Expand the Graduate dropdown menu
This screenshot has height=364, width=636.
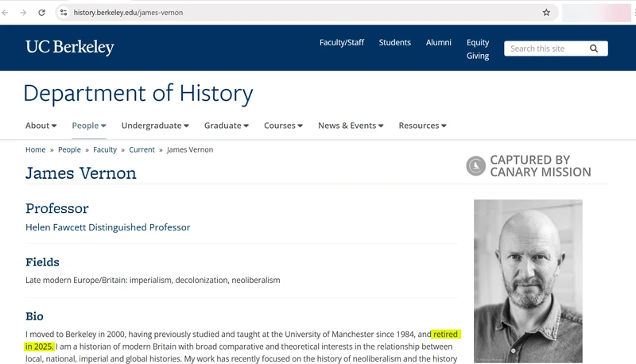click(227, 126)
